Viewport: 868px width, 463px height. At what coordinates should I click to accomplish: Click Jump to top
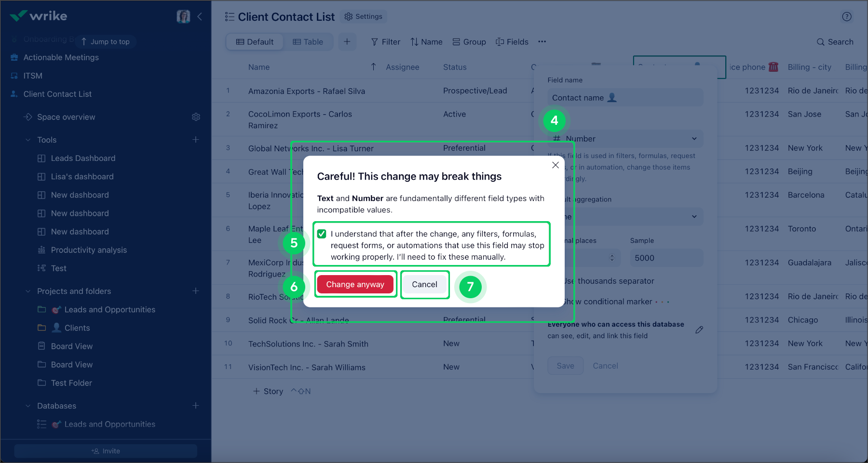point(106,42)
